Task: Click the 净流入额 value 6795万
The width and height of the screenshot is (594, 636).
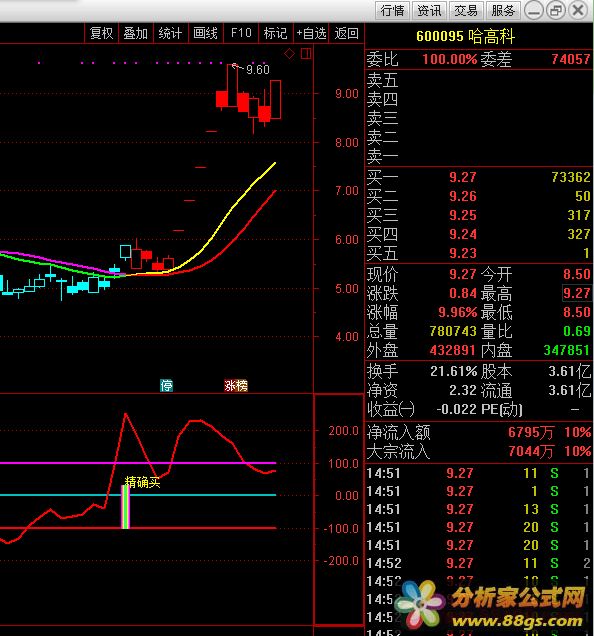Action: click(x=531, y=432)
